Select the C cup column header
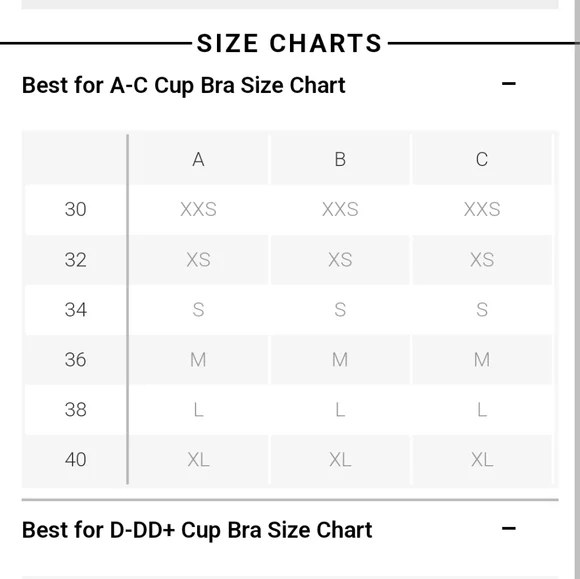Image resolution: width=580 pixels, height=579 pixels. [x=482, y=159]
